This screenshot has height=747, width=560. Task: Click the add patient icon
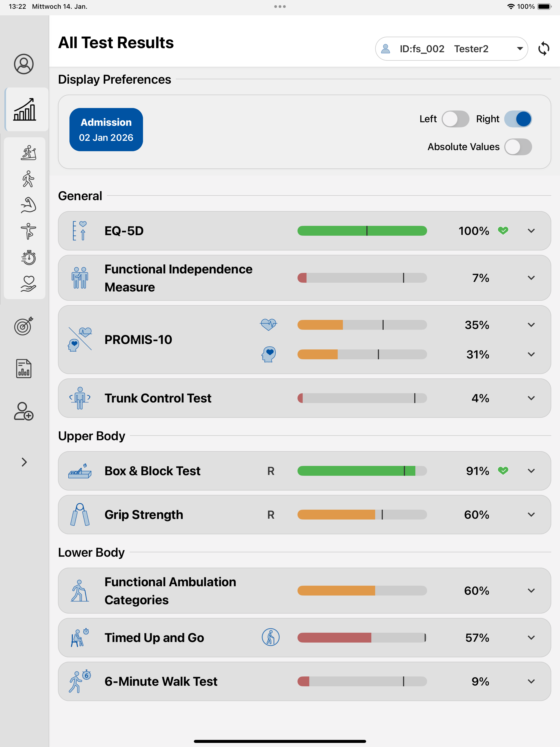coord(24,411)
